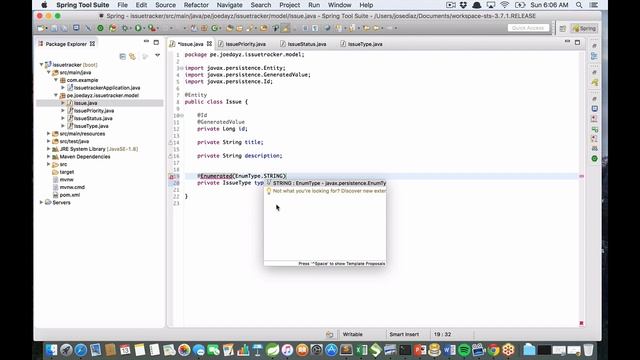Toggle folding at line 10 annotation
This screenshot has width=640, height=360.
(181, 116)
